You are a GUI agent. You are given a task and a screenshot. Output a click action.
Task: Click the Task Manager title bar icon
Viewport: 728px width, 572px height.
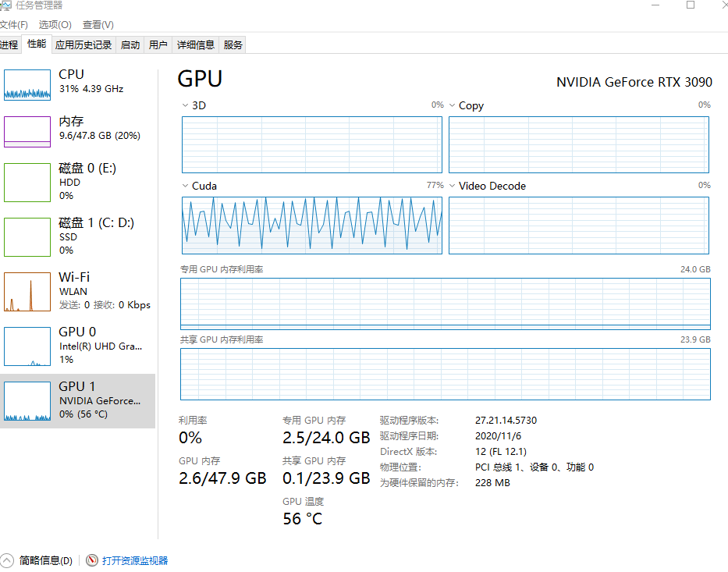click(x=8, y=5)
